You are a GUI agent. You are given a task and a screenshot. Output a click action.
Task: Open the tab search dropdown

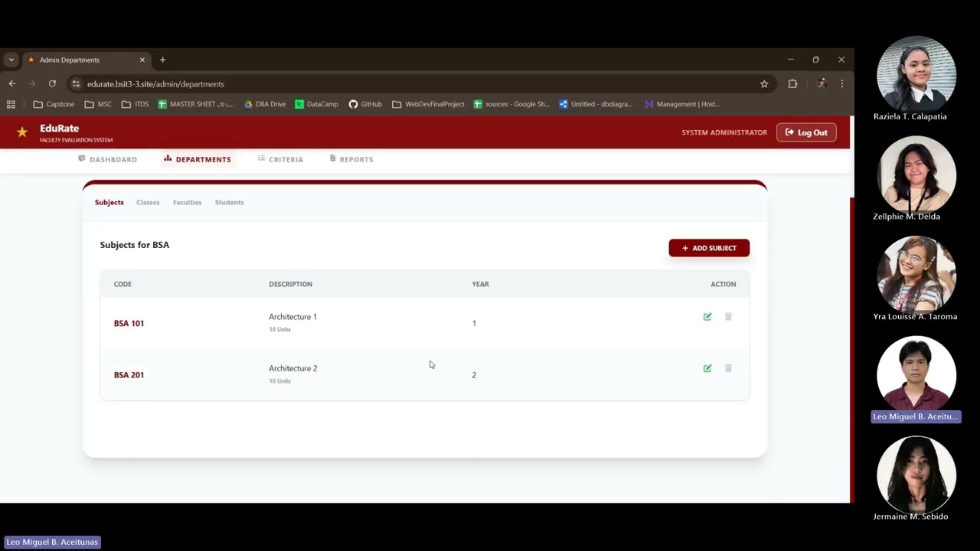tap(11, 60)
